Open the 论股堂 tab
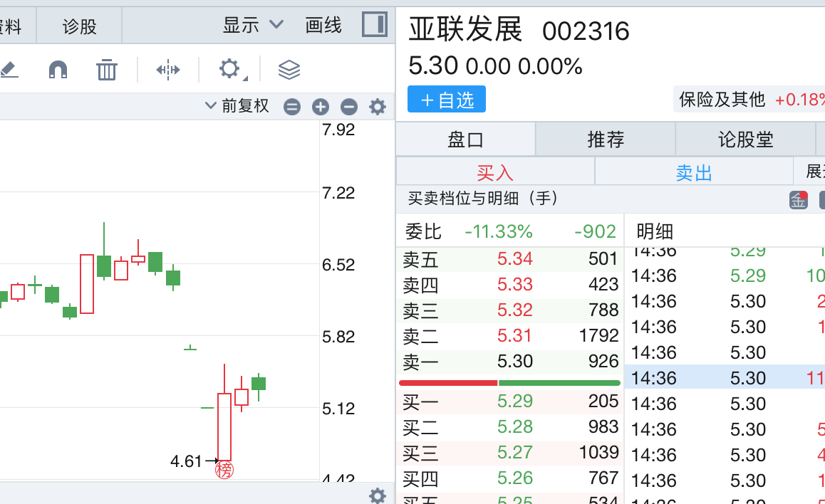Screen dimensions: 825x504 click(x=745, y=139)
